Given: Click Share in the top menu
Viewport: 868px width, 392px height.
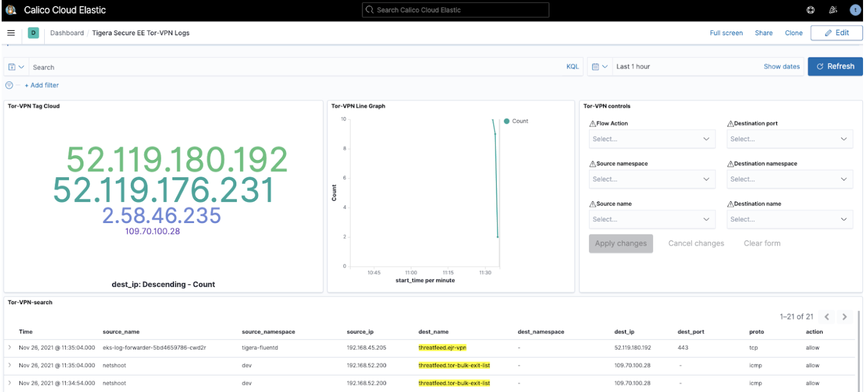Looking at the screenshot, I should click(x=764, y=33).
